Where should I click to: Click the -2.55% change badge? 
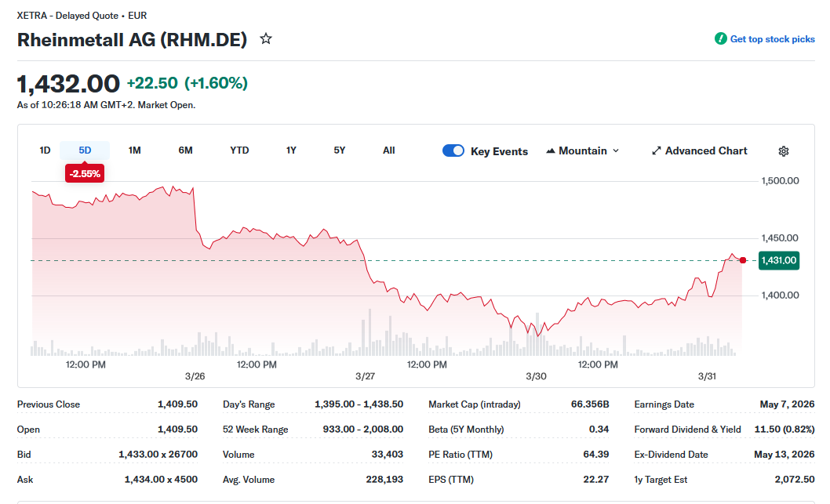(x=85, y=173)
